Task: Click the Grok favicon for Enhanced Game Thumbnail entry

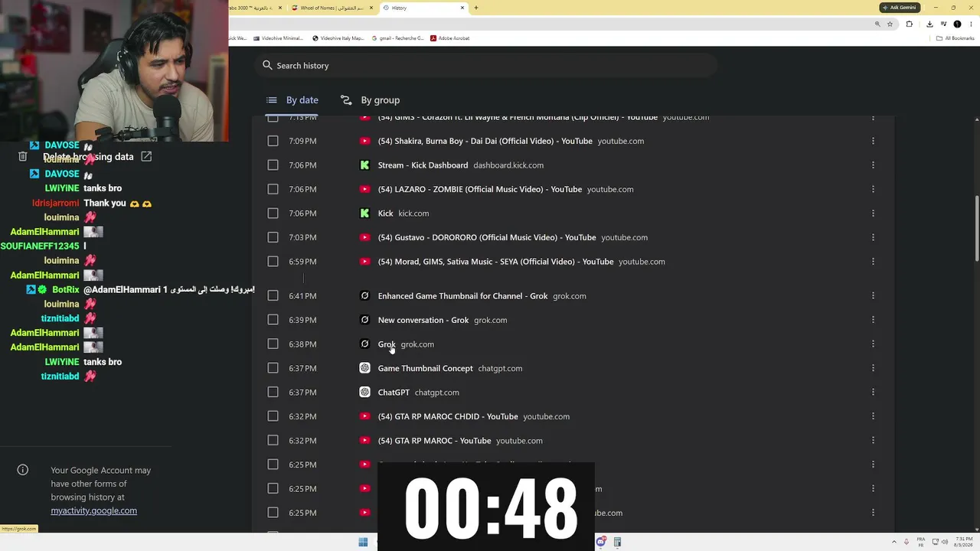Action: tap(364, 295)
